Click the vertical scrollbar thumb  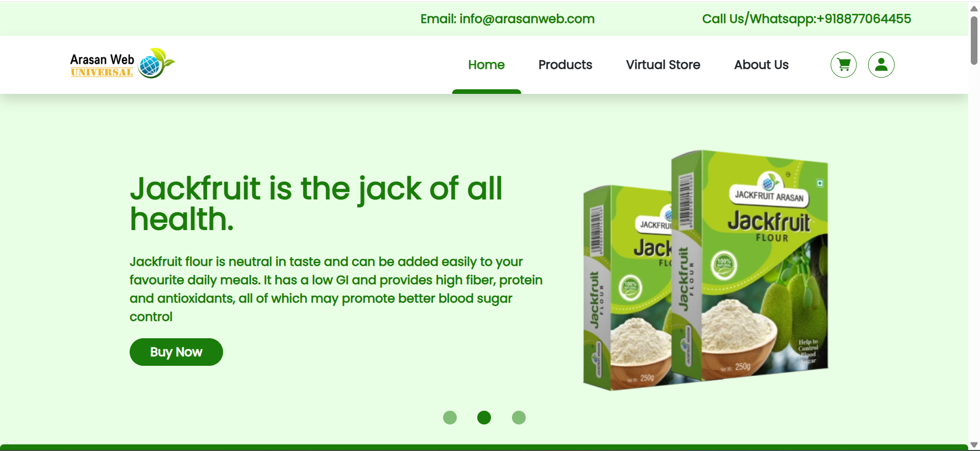click(974, 41)
